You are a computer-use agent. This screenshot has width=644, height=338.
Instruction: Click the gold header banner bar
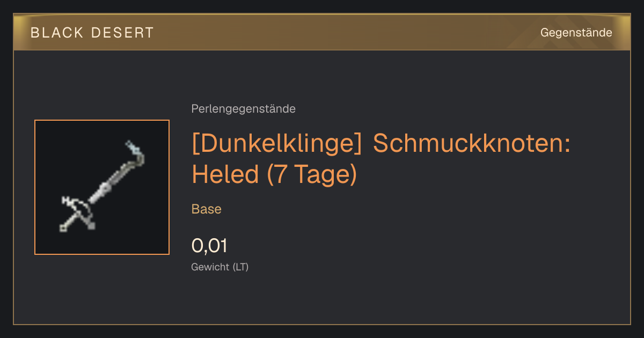322,32
